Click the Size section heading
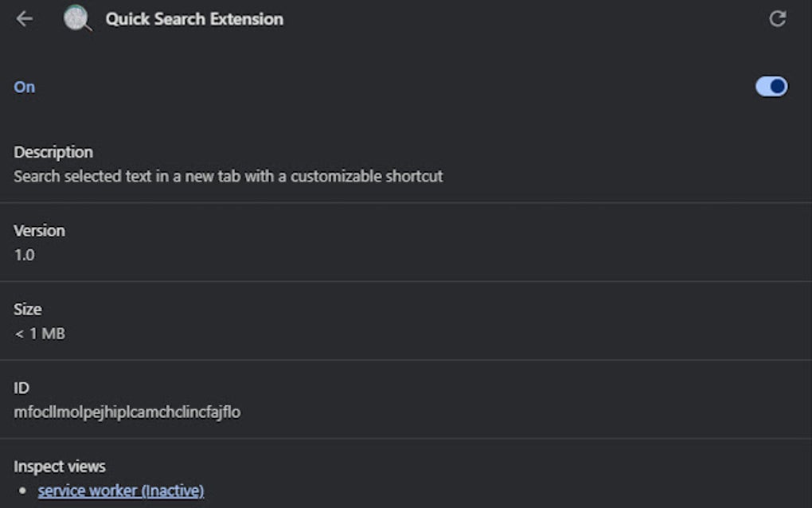 pyautogui.click(x=28, y=309)
